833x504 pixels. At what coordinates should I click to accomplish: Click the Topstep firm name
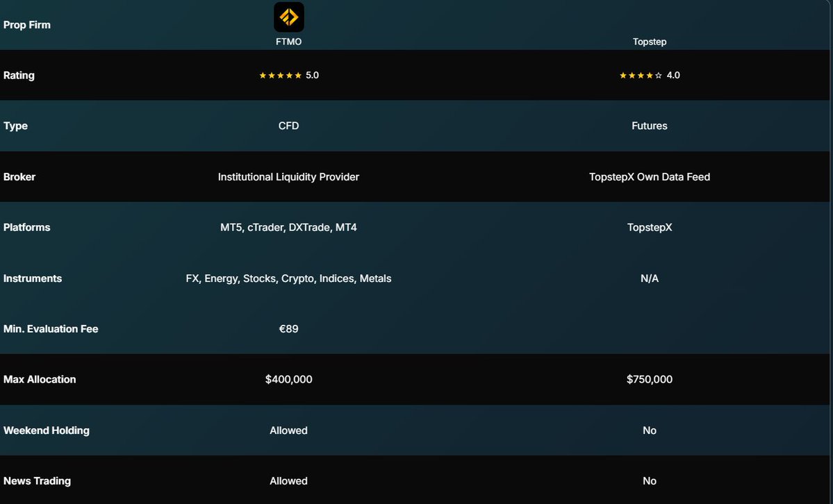tap(650, 42)
